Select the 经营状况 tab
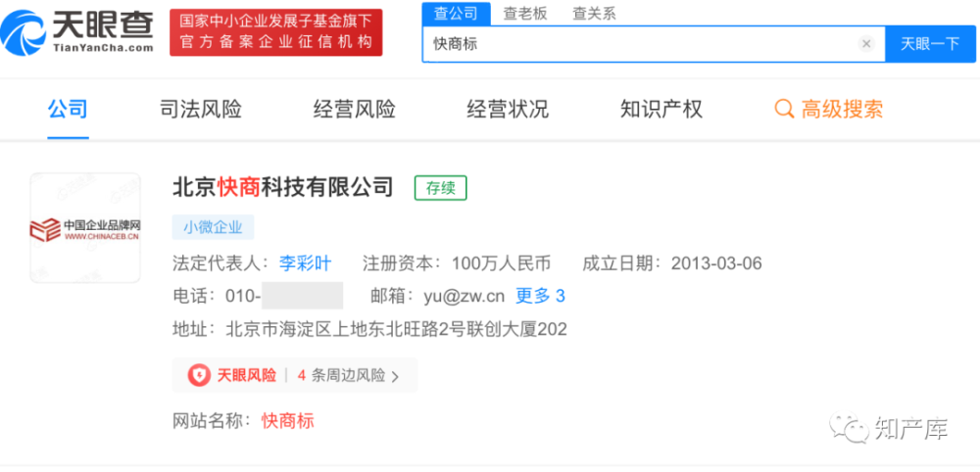 tap(508, 110)
